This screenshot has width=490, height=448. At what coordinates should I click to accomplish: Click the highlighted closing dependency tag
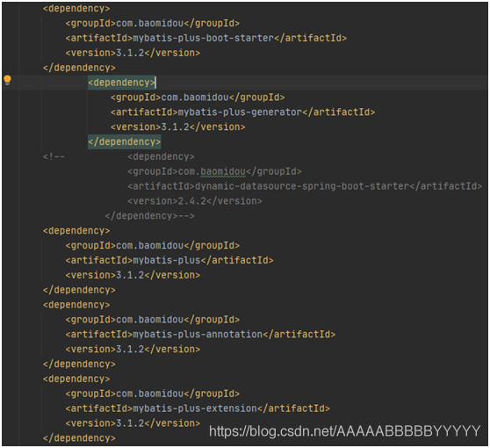(x=125, y=142)
